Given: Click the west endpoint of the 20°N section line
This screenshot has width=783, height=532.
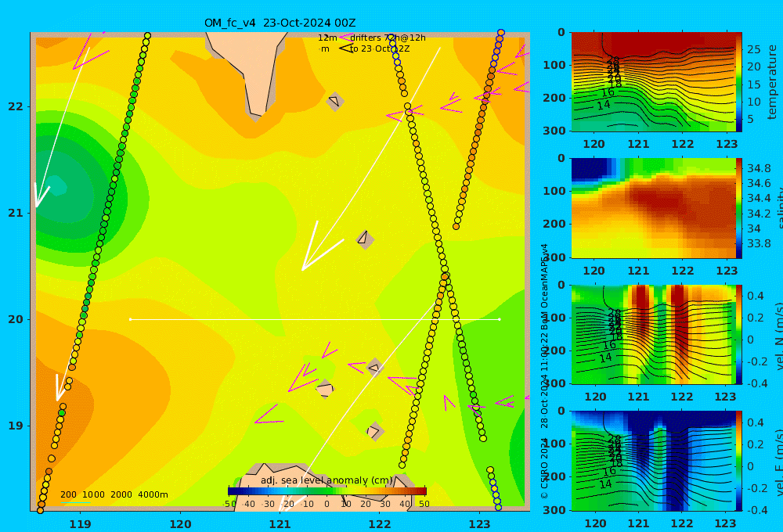Looking at the screenshot, I should [x=130, y=319].
